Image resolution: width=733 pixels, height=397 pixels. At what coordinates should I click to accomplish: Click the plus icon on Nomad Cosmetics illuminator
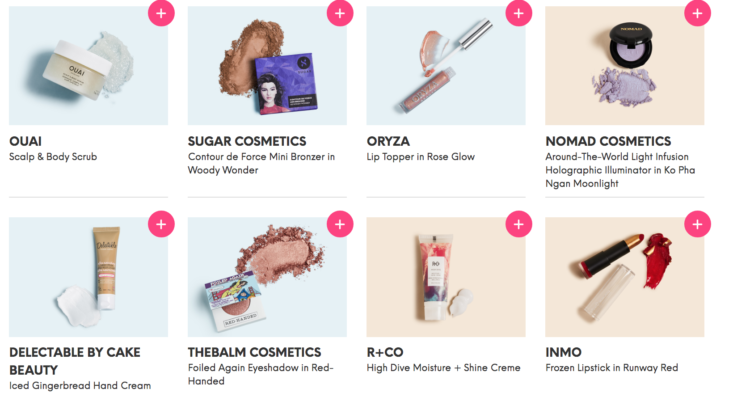[697, 13]
